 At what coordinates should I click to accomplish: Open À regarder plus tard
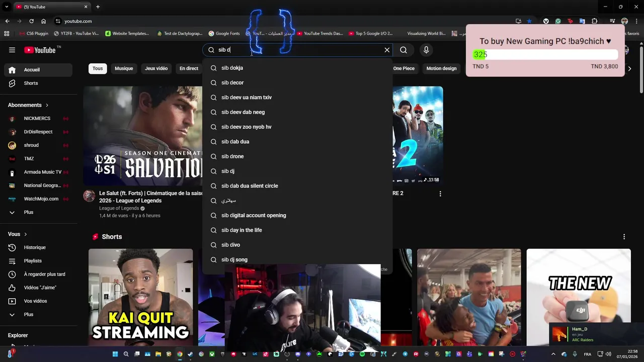click(38, 274)
